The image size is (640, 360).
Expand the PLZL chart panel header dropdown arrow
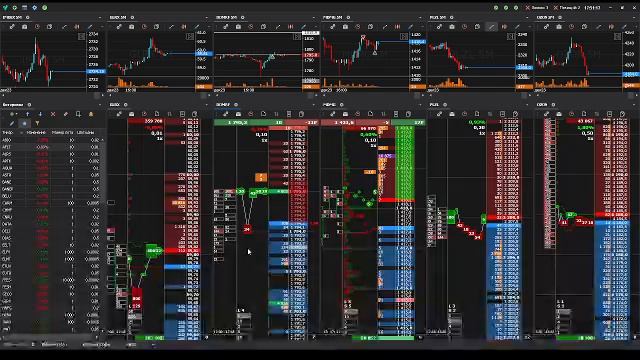pyautogui.click(x=527, y=18)
